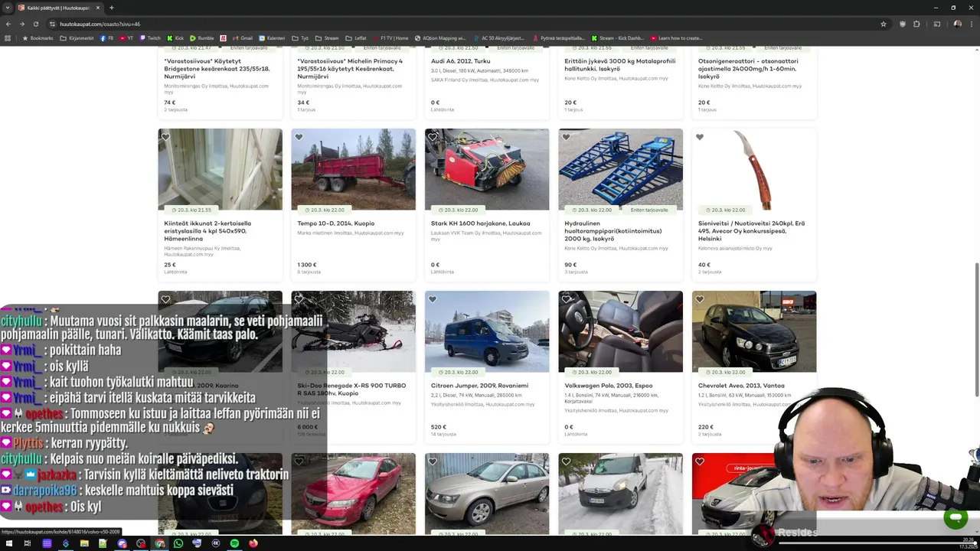Viewport: 980px width, 551px height.
Task: View the window frames thumbnail
Action: coord(220,169)
